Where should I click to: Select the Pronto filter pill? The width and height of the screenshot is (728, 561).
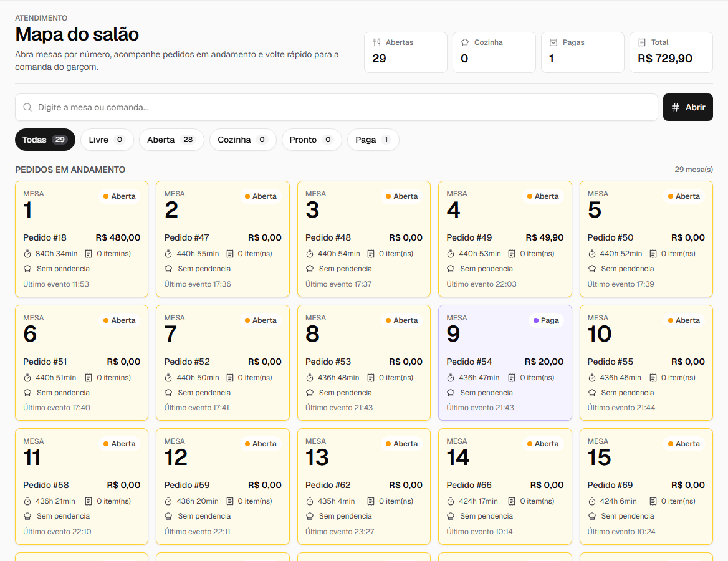tap(312, 140)
